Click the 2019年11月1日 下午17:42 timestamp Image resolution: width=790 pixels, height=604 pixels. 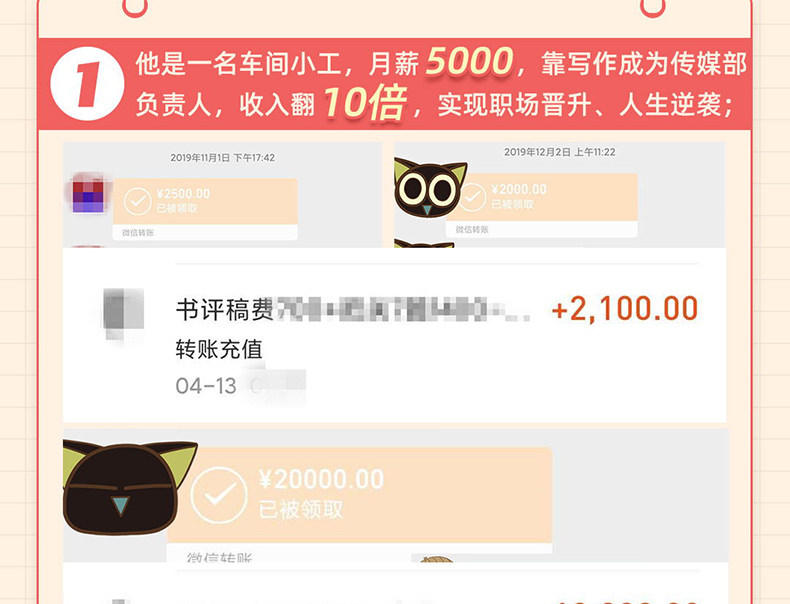(223, 158)
